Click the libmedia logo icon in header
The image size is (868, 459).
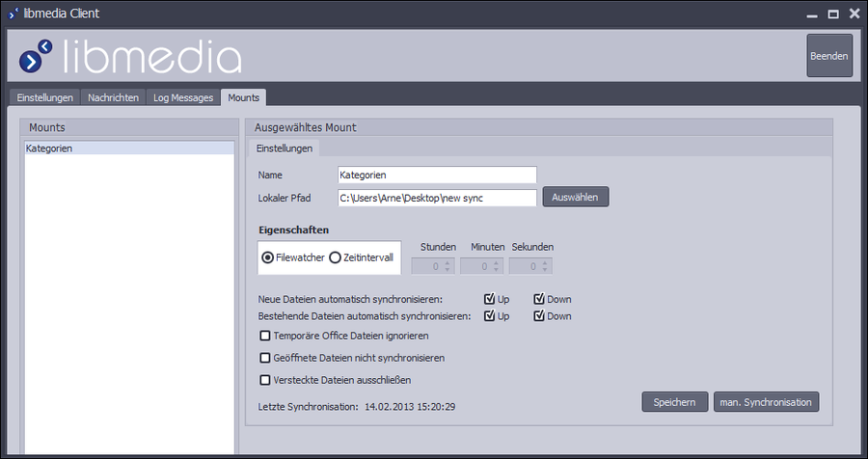tap(36, 56)
